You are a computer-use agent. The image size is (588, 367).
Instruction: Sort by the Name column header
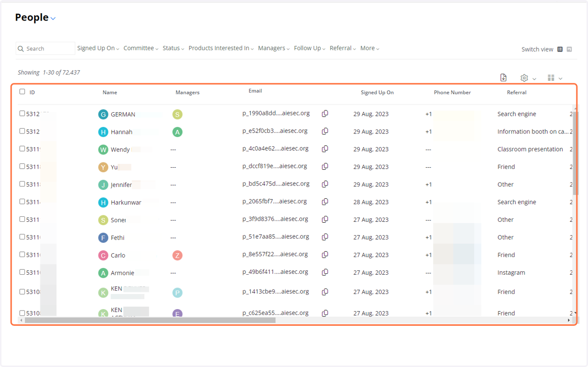tap(110, 92)
